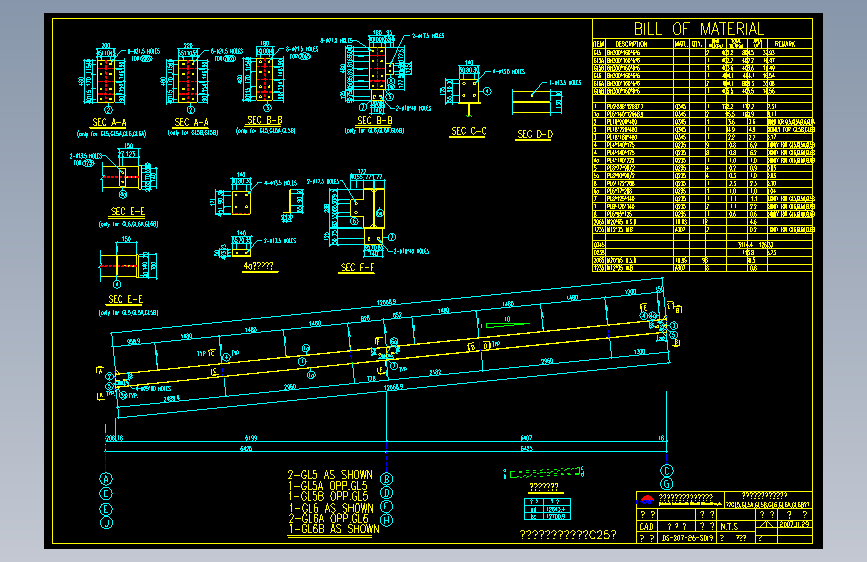Image resolution: width=867 pixels, height=562 pixels.
Task: Select grid bubble J on the left
Action: (106, 523)
